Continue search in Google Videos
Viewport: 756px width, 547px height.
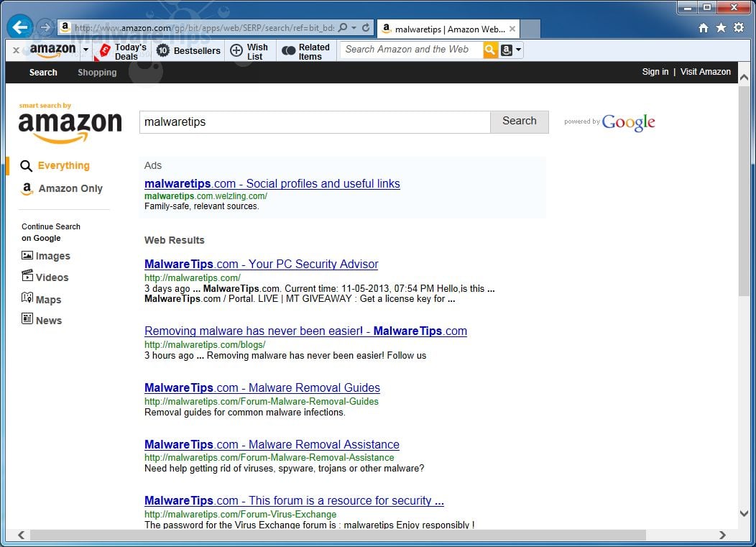(52, 278)
